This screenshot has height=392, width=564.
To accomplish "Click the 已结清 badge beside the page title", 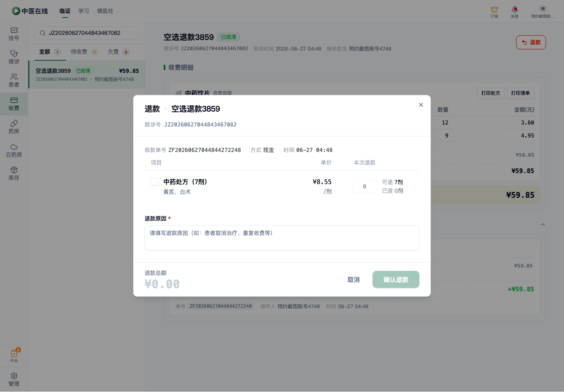I will (x=228, y=37).
